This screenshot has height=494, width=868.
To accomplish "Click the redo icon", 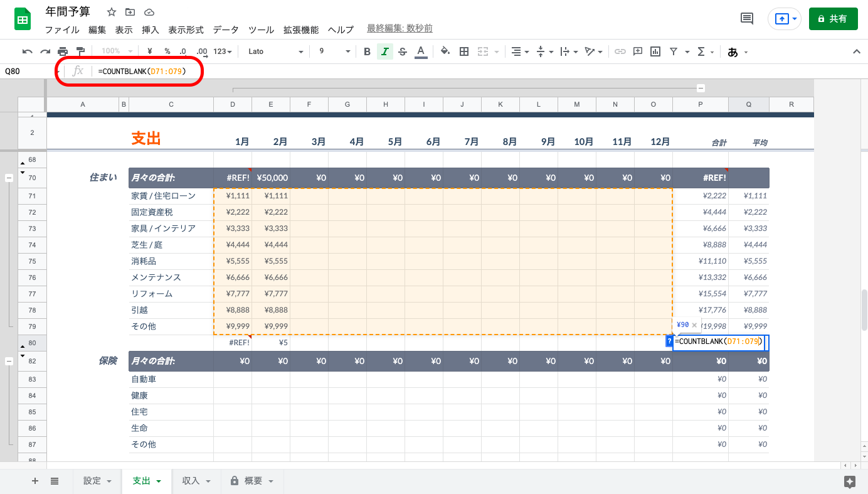I will (45, 51).
